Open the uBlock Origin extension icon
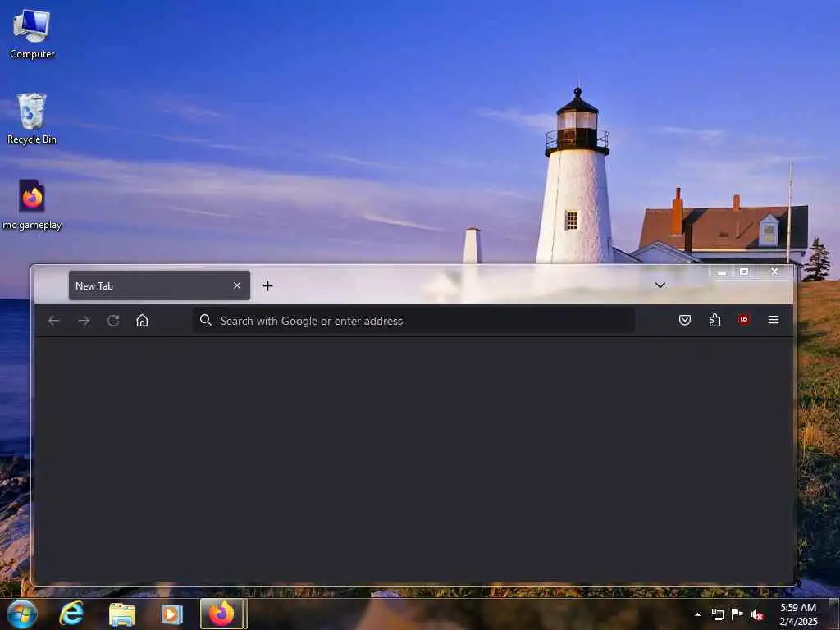Screen dimensions: 840x630 point(743,320)
